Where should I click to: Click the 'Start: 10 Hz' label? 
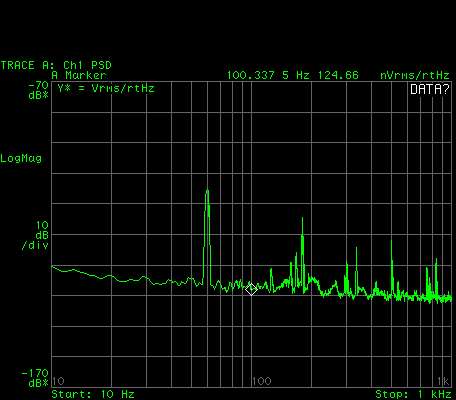(x=93, y=394)
